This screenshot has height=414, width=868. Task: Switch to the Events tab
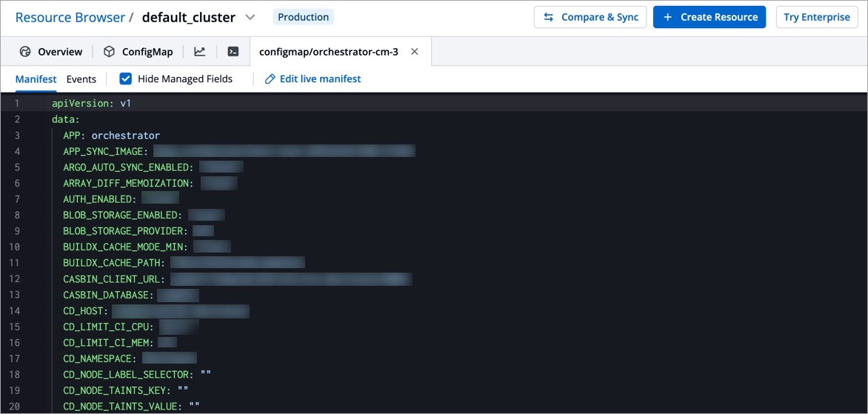click(x=81, y=79)
